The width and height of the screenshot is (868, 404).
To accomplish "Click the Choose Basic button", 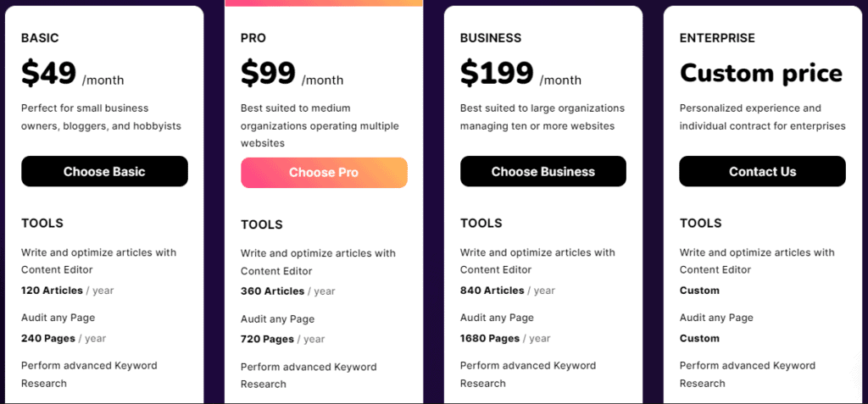I will coord(104,172).
